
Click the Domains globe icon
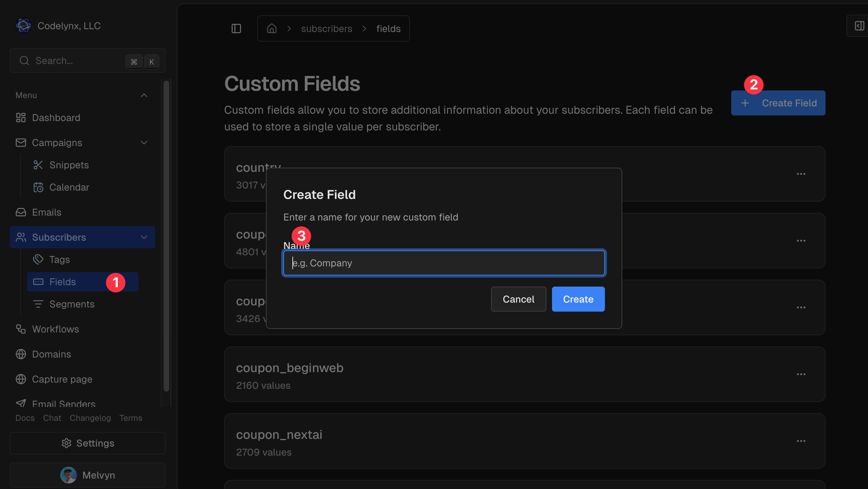(x=21, y=354)
